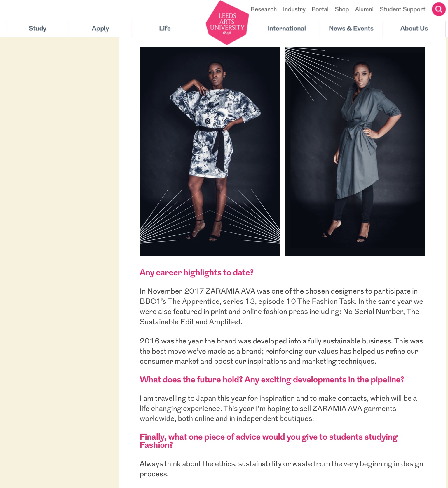Open the pink search icon

[x=439, y=9]
